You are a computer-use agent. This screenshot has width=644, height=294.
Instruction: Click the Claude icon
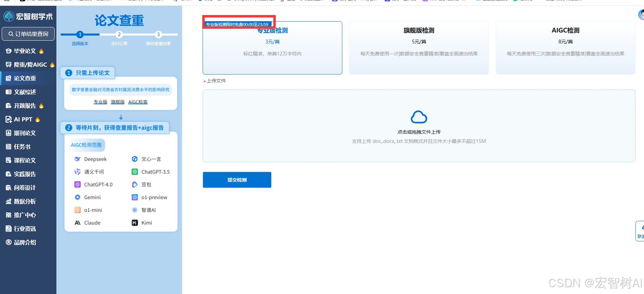(x=78, y=223)
